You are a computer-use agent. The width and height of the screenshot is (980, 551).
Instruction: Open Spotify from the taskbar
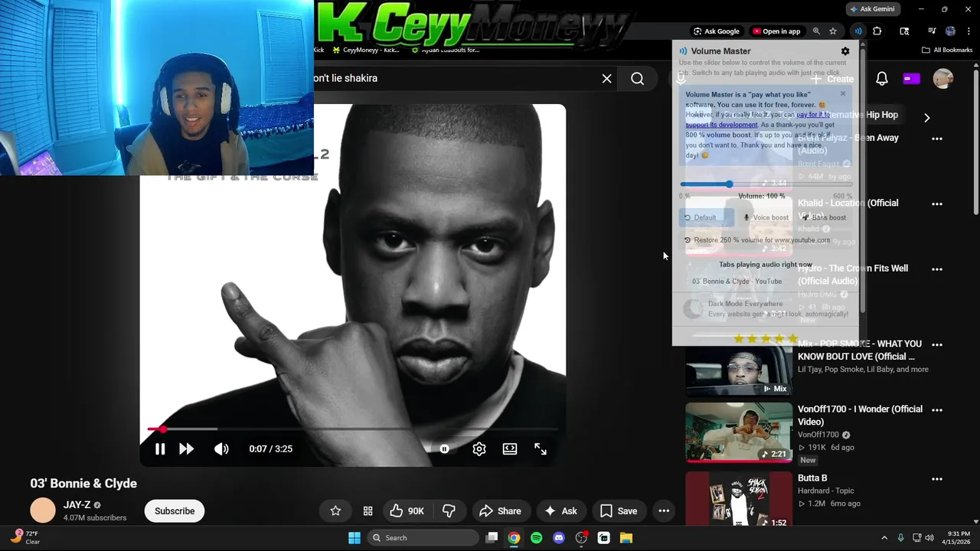click(x=536, y=538)
